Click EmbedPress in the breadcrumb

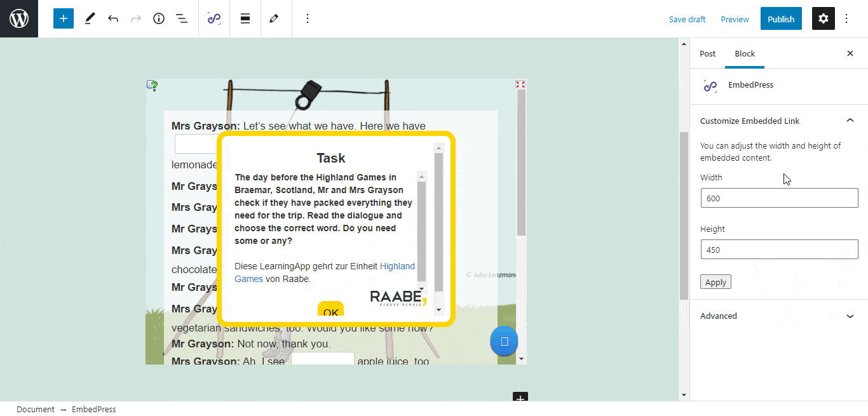point(94,409)
